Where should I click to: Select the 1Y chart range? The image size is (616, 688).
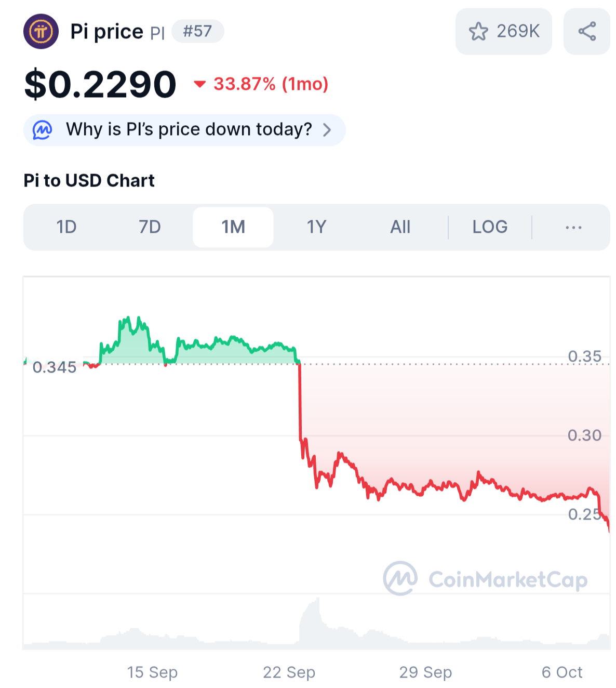316,228
